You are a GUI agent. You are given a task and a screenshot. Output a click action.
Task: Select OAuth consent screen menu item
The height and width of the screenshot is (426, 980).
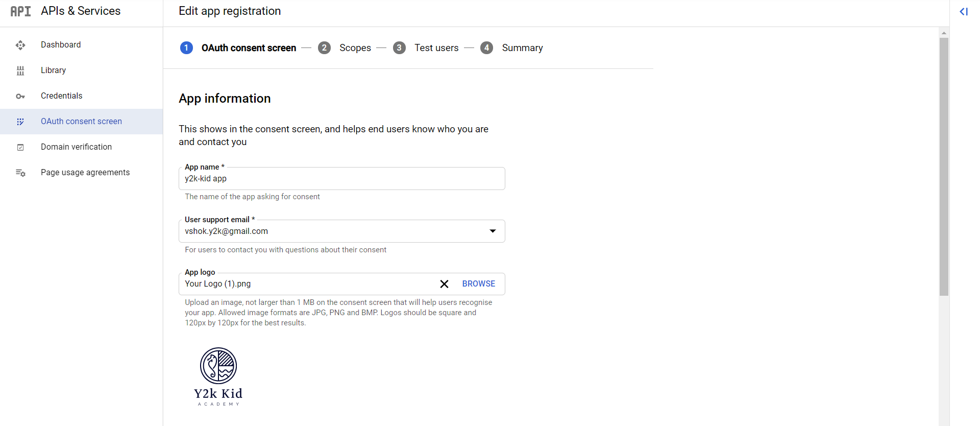[x=82, y=122]
